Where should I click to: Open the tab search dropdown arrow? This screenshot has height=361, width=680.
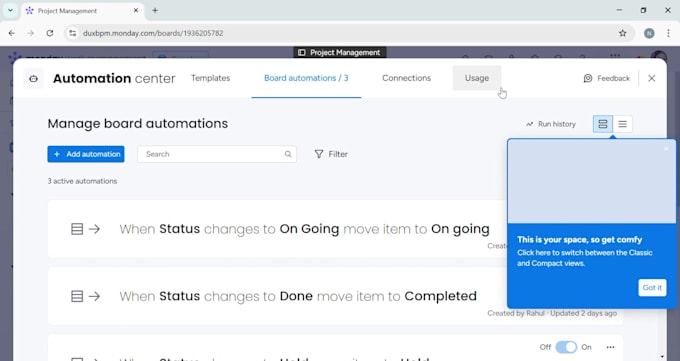tap(10, 10)
